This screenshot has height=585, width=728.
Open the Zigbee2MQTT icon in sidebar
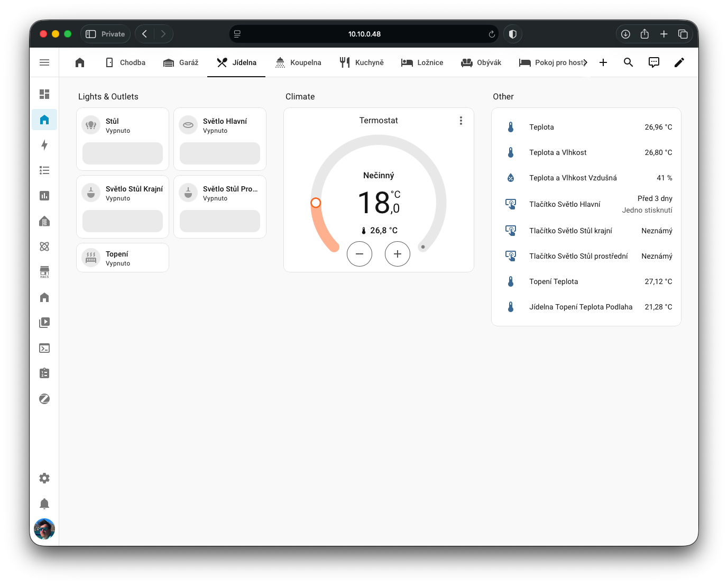coord(44,399)
